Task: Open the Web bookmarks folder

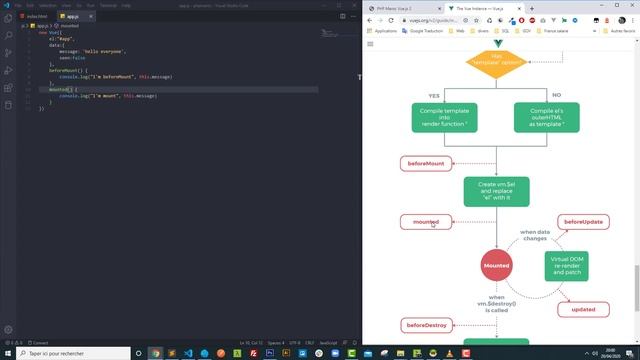Action: pos(457,31)
